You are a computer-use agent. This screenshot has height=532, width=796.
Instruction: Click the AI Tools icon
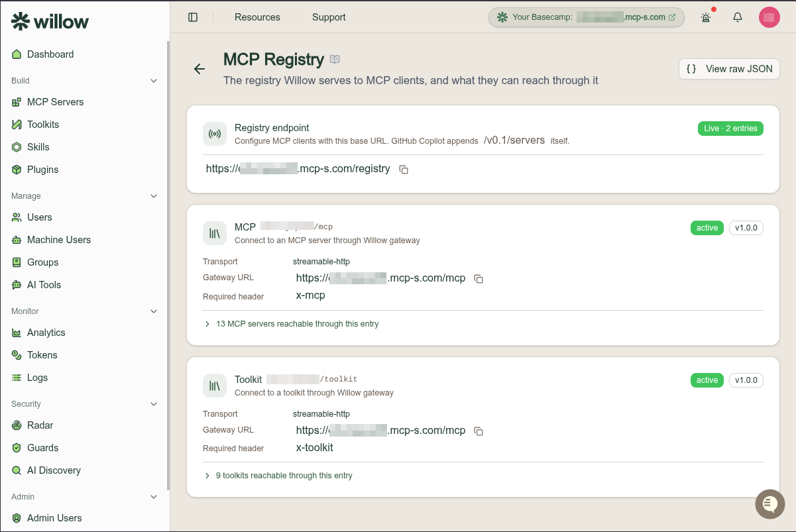17,285
